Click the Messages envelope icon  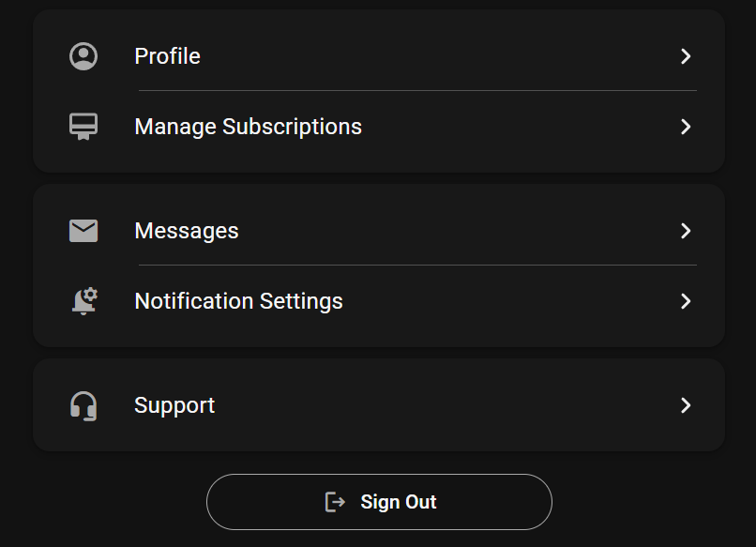[x=83, y=231]
